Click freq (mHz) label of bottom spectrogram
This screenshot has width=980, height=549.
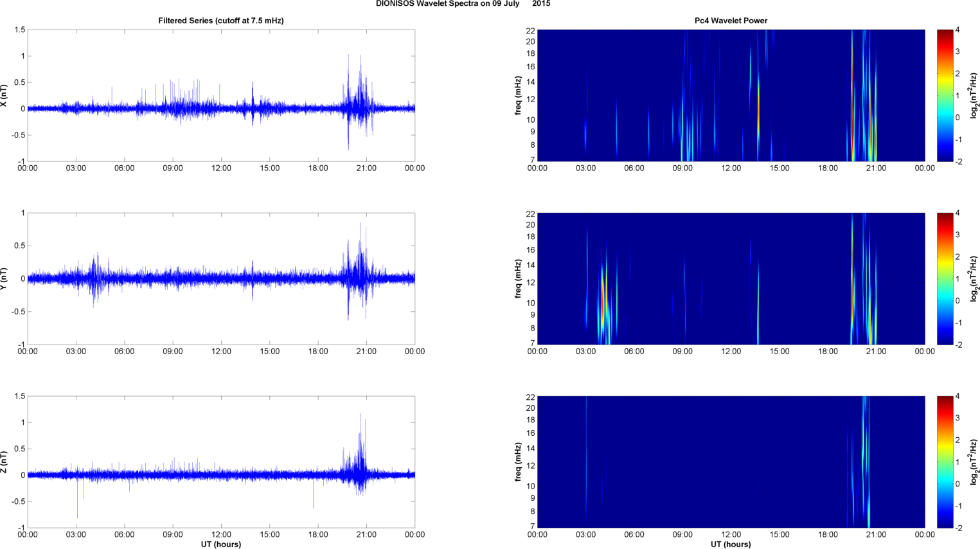[x=518, y=462]
